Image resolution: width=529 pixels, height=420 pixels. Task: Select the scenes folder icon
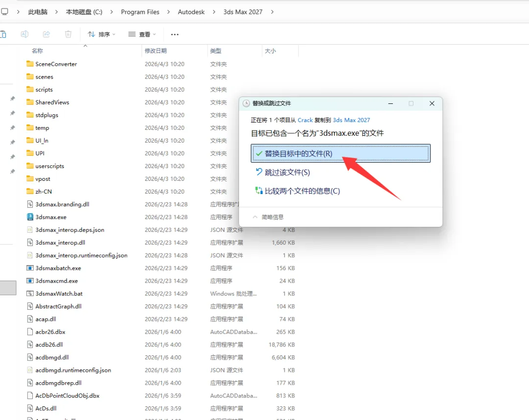30,76
